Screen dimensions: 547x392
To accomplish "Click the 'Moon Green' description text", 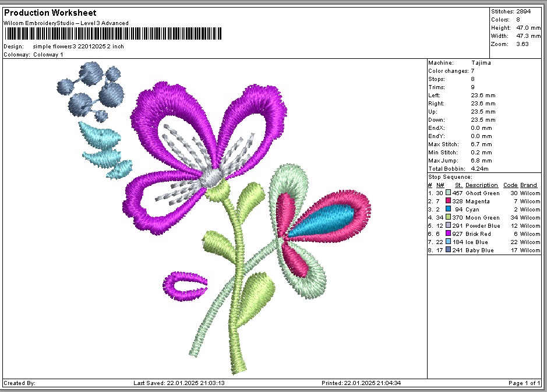I will [482, 218].
